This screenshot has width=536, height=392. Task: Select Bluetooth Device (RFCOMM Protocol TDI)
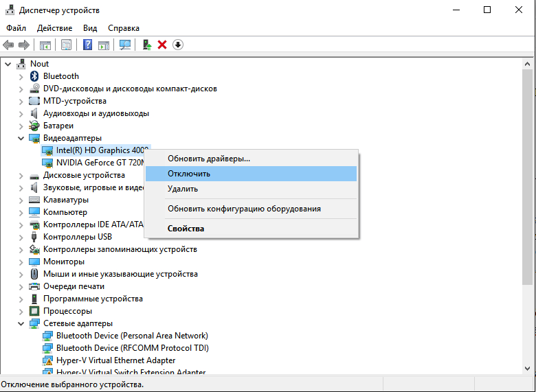133,348
